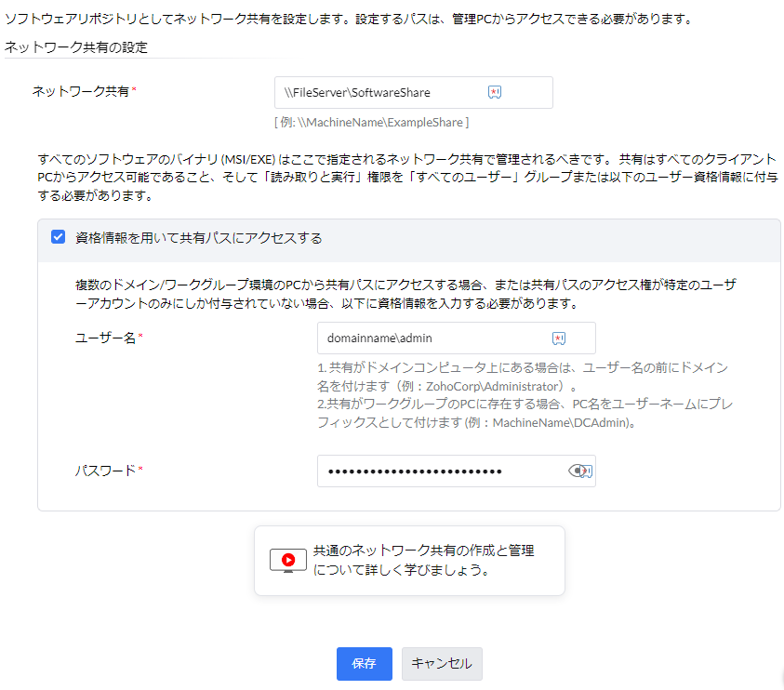
Task: Click the ユーザー名 field label
Action: (105, 338)
